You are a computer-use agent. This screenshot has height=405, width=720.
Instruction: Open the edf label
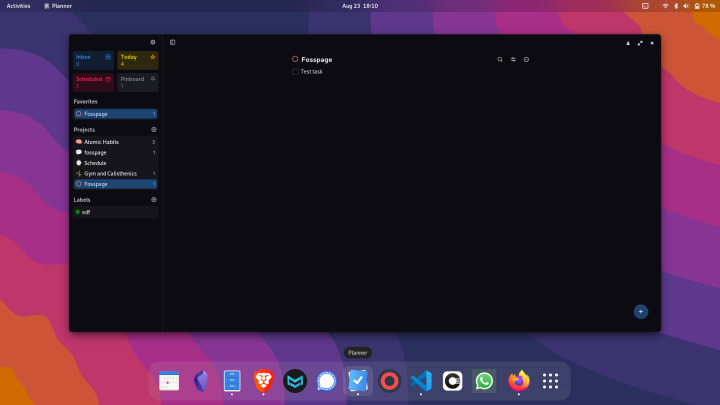pyautogui.click(x=115, y=212)
